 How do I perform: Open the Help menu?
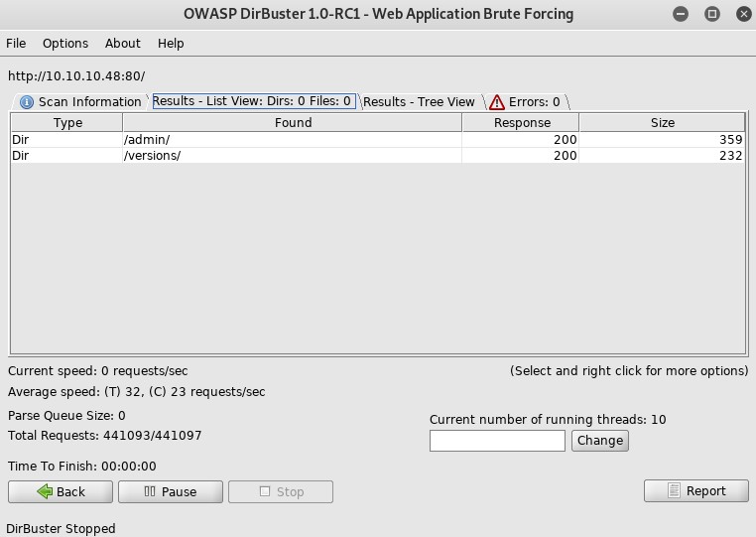coord(171,44)
